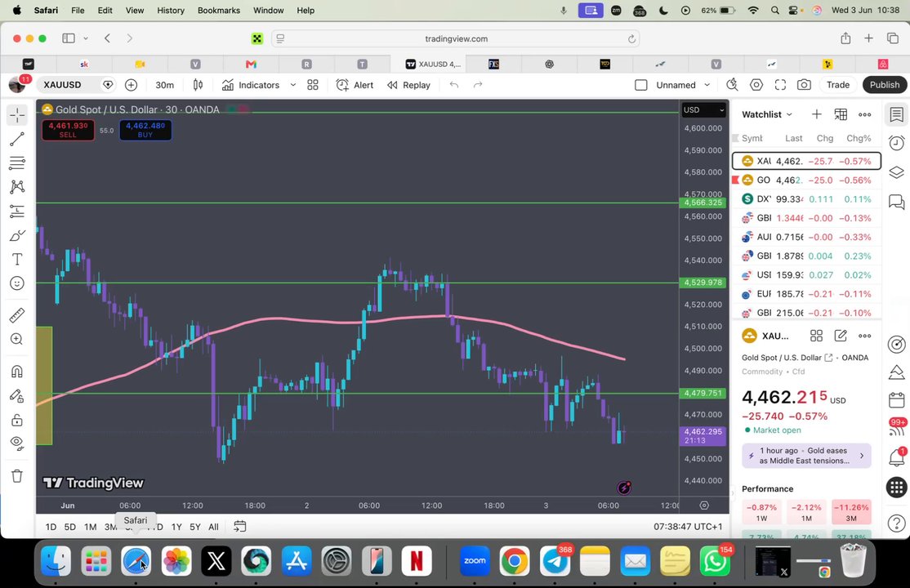Select the 5Y date range
Viewport: 910px width, 588px height.
pyautogui.click(x=195, y=527)
